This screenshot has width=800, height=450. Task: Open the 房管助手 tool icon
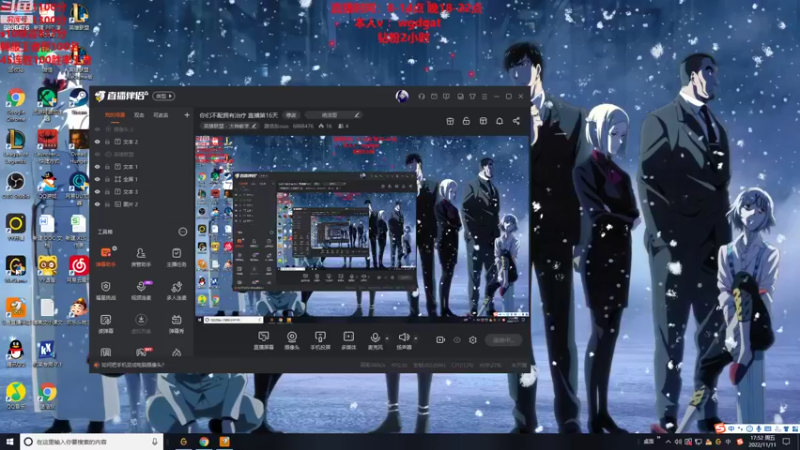[x=141, y=257]
